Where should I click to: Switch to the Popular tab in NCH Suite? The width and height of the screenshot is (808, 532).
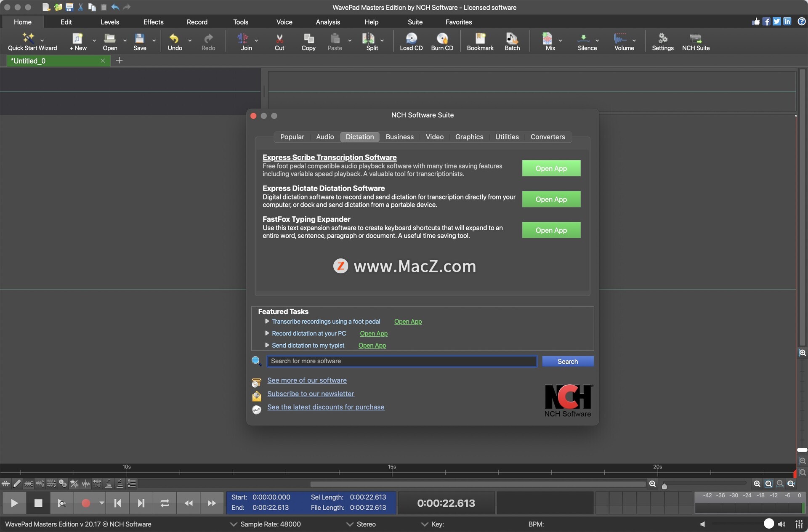pyautogui.click(x=292, y=137)
